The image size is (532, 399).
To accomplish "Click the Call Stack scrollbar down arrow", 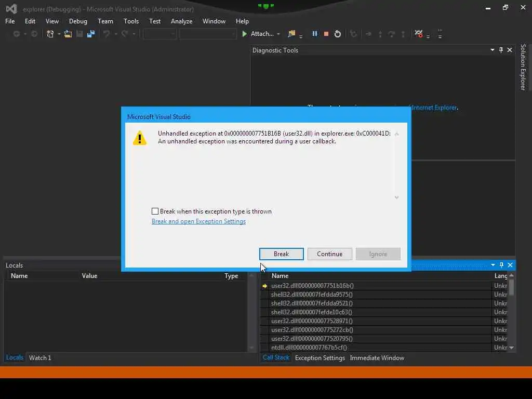I will (511, 348).
